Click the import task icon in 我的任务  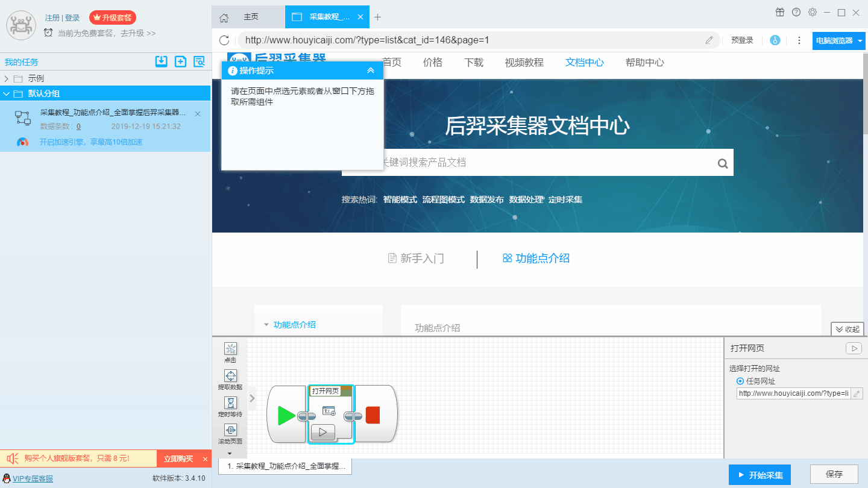pos(161,61)
